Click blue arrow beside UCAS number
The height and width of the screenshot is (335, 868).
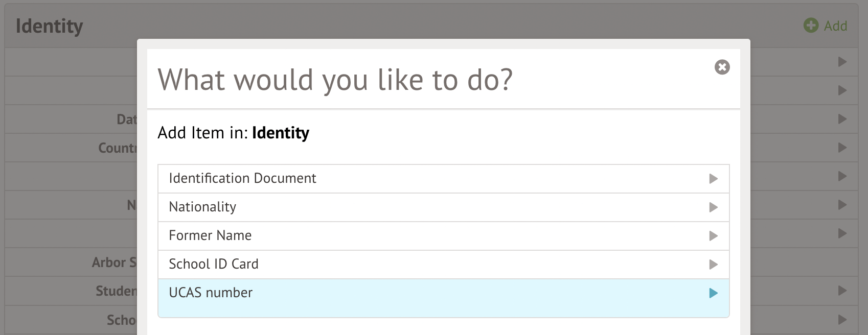click(x=714, y=293)
